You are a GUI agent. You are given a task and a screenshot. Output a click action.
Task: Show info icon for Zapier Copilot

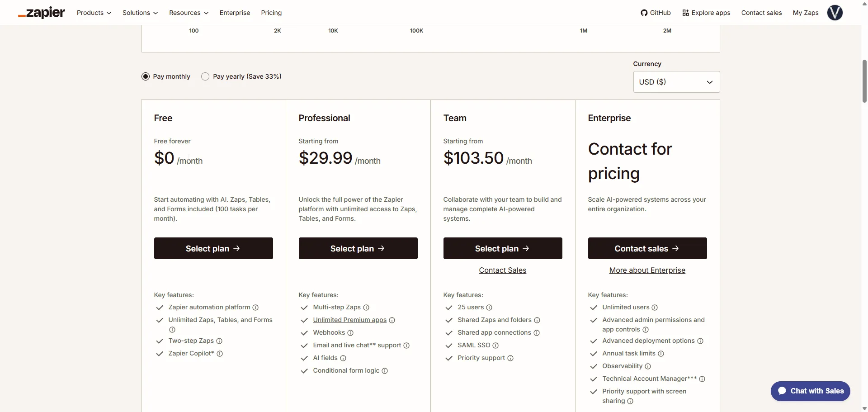[220, 354]
